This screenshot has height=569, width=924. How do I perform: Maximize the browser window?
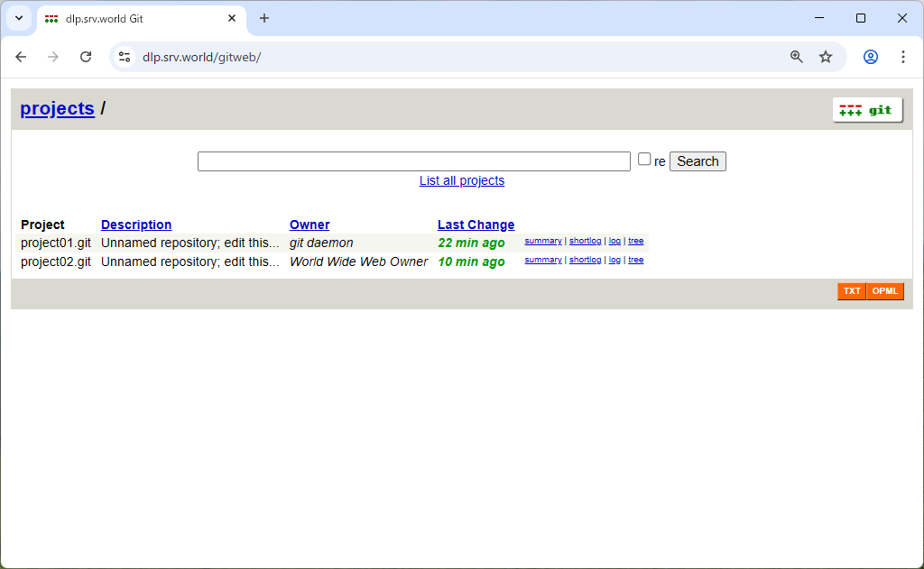[860, 18]
